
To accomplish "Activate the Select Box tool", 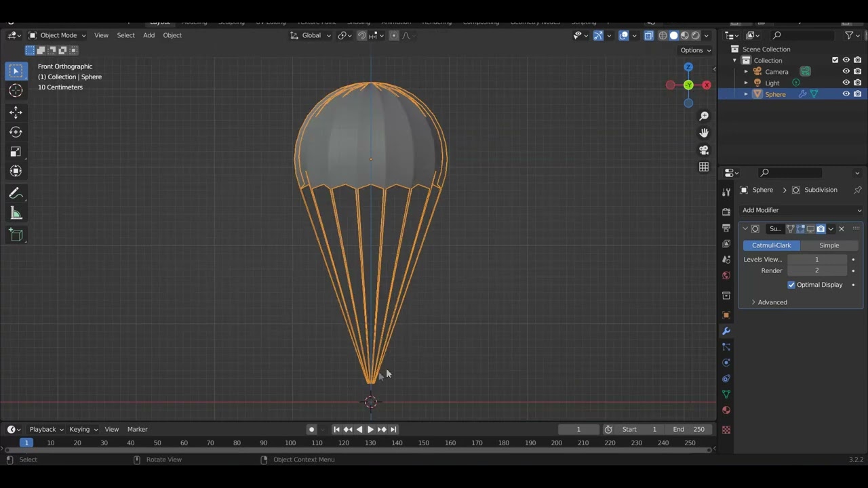I will [x=16, y=70].
